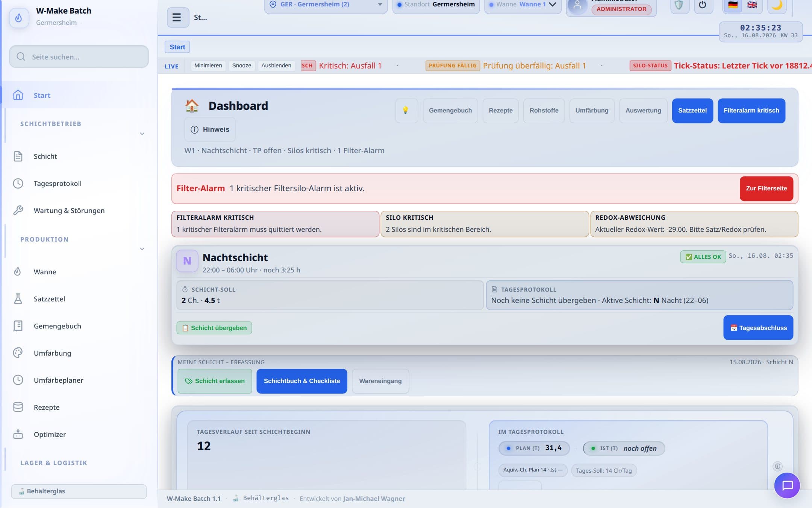Click the Hinweis info button
Viewport: 812px width, 508px height.
coord(210,129)
